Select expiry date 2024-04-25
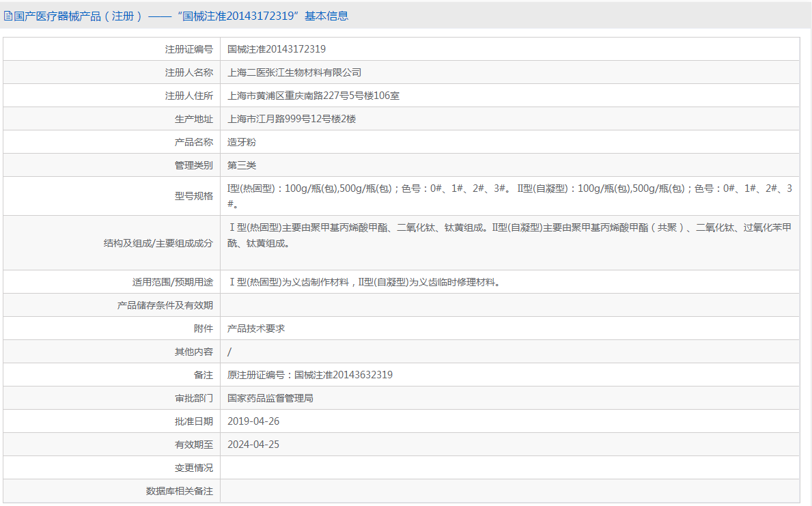Screen dimensions: 812x506 pyautogui.click(x=253, y=445)
